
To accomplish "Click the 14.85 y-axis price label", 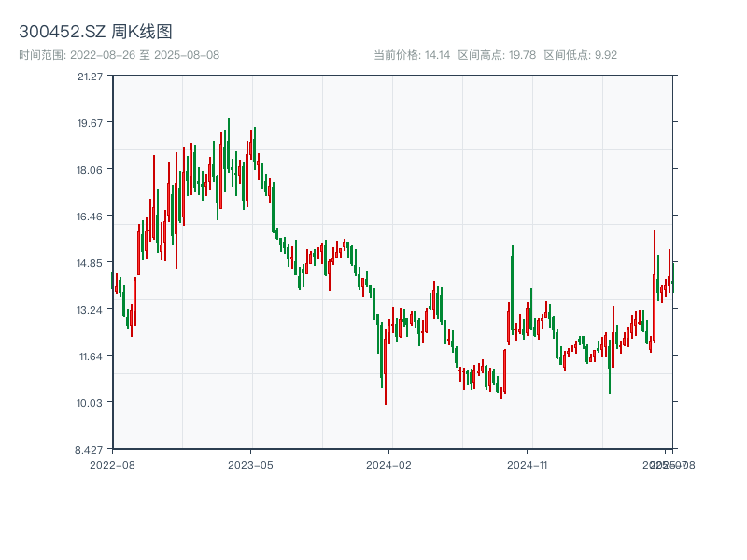I will (91, 262).
